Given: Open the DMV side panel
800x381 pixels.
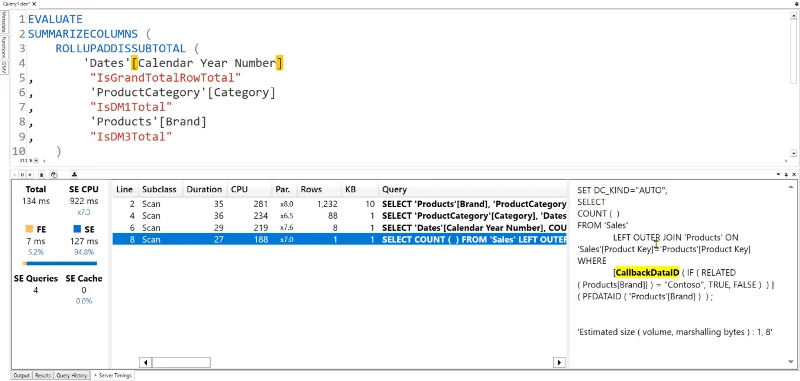Looking at the screenshot, I should click(4, 67).
